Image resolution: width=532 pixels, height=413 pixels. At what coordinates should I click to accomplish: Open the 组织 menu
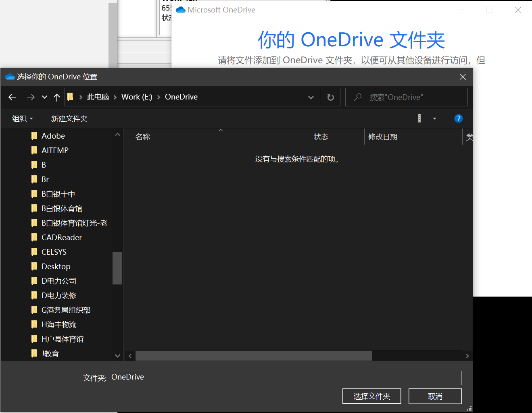pos(23,118)
